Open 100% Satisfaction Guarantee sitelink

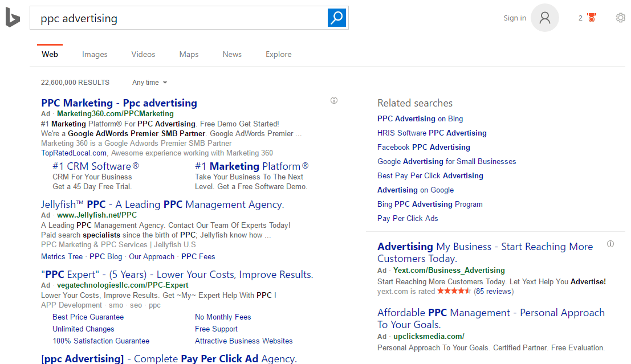[x=100, y=341]
